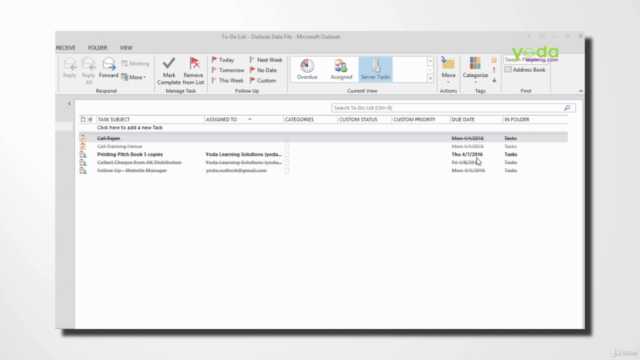Click the Reply icon in Respond group
This screenshot has height=360, width=640.
70,68
